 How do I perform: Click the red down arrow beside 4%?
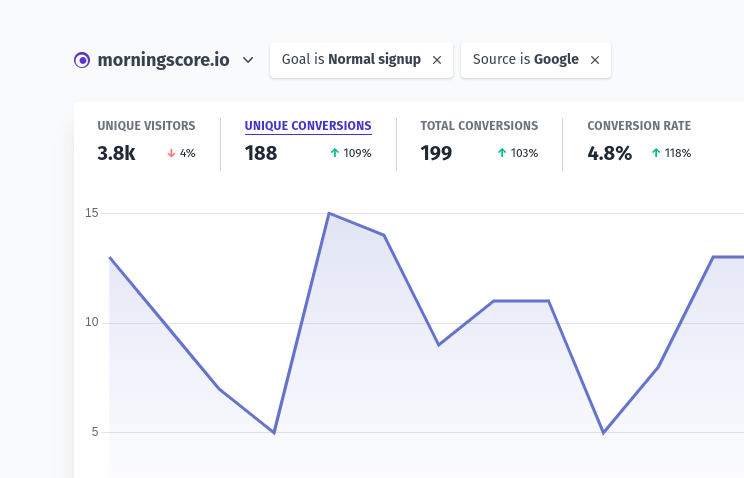171,153
